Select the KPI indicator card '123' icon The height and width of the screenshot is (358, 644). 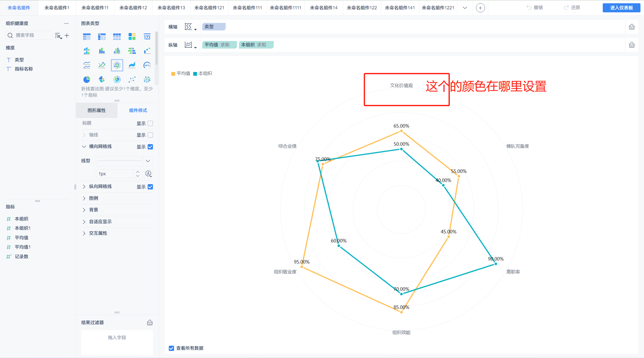tap(147, 37)
